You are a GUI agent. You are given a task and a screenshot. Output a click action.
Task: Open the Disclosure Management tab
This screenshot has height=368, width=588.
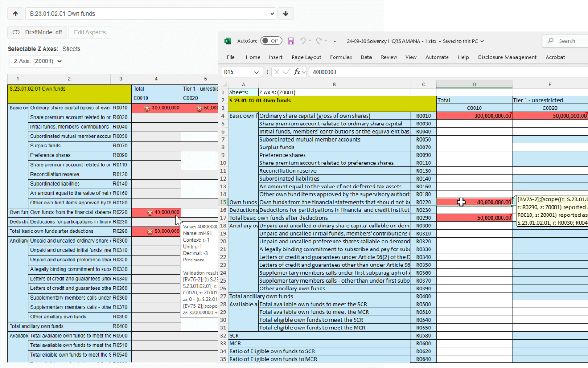[507, 57]
